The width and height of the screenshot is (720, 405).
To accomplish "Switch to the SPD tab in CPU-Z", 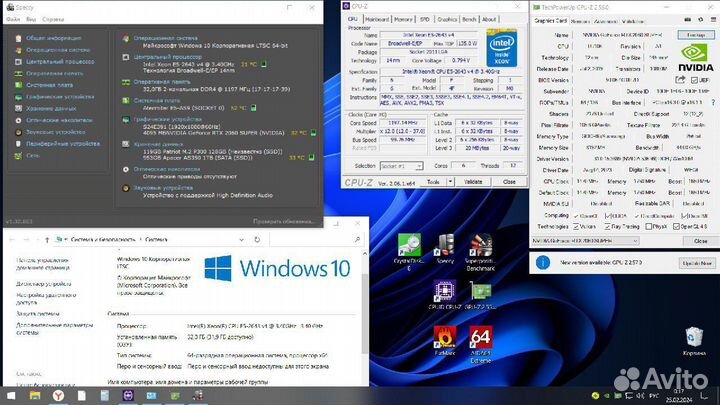I will pos(425,19).
